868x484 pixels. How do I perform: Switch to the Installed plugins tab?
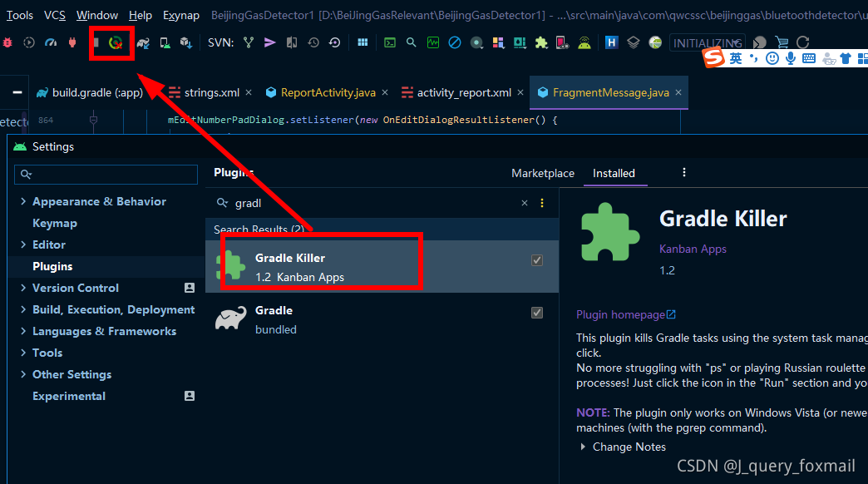click(614, 173)
